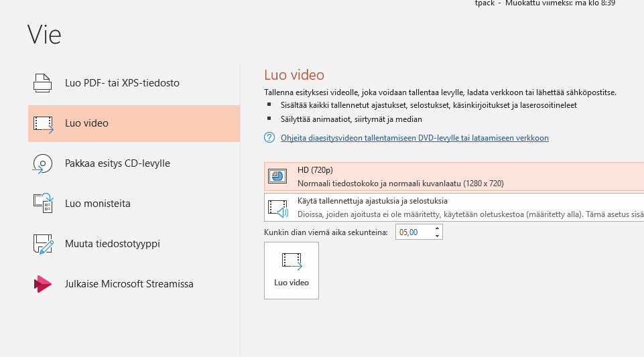This screenshot has height=357, width=644.
Task: Click the help question mark icon
Action: coord(269,138)
